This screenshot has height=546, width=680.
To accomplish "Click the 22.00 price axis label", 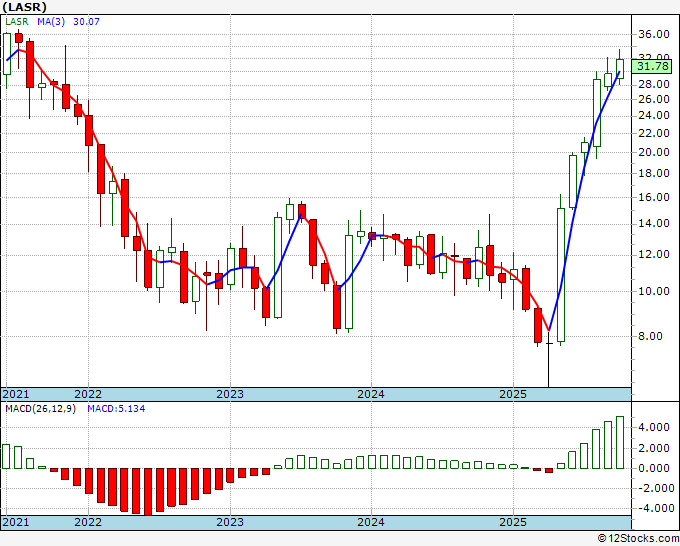I will [654, 133].
